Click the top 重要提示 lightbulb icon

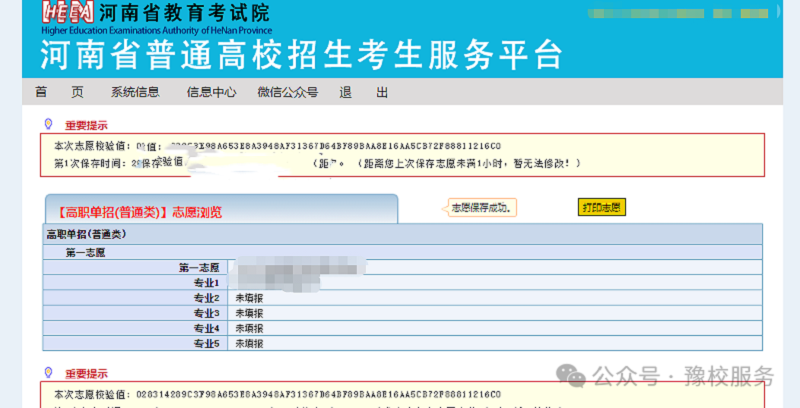tap(48, 125)
